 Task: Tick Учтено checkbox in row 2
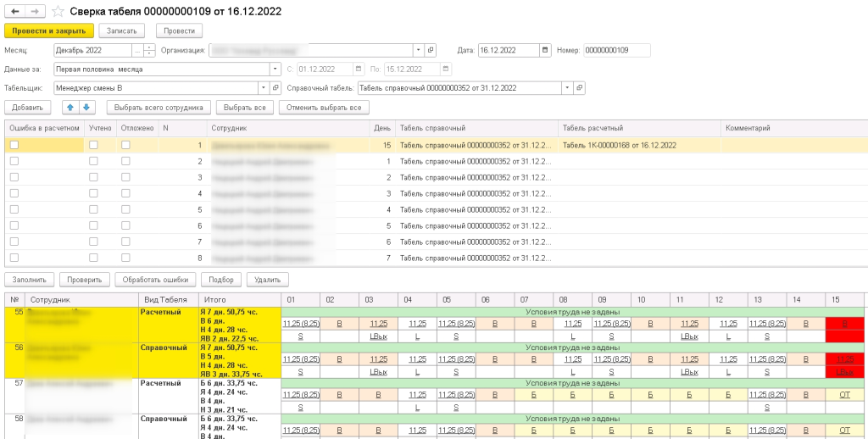[93, 161]
